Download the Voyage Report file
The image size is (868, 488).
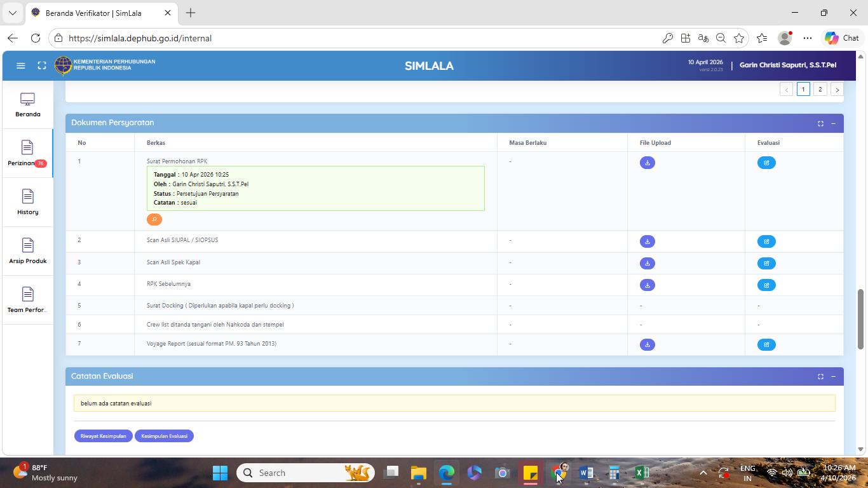pos(647,344)
